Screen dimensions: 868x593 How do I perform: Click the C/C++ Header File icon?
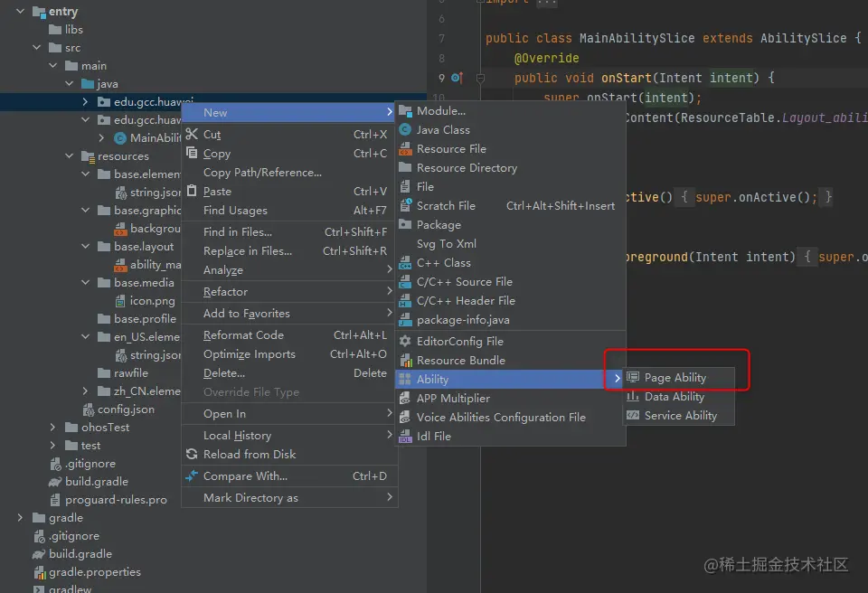(405, 300)
